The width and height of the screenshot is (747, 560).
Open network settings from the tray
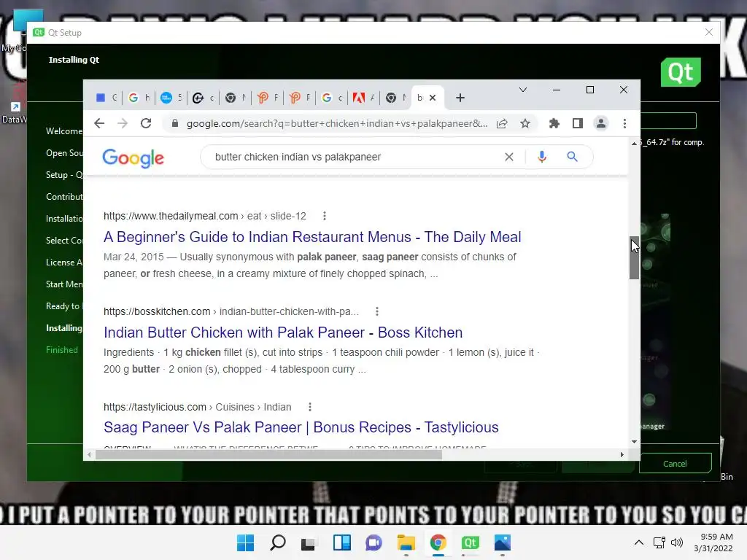coord(659,542)
